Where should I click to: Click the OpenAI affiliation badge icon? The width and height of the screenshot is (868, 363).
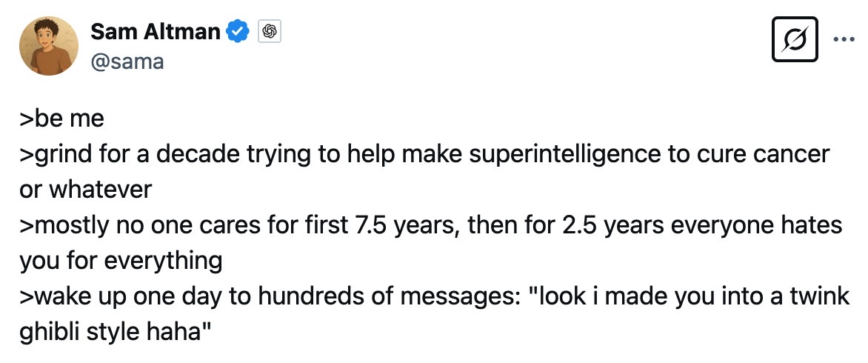(270, 32)
